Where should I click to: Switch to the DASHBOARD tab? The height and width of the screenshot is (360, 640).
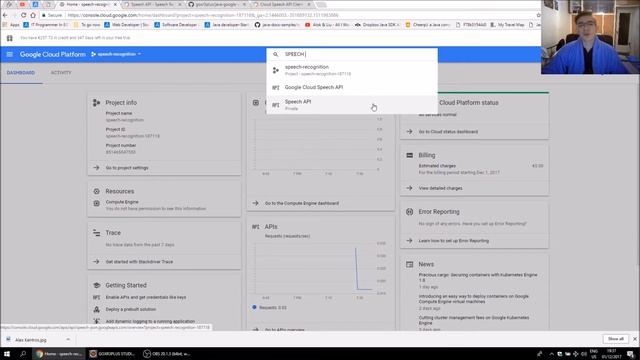(x=21, y=73)
